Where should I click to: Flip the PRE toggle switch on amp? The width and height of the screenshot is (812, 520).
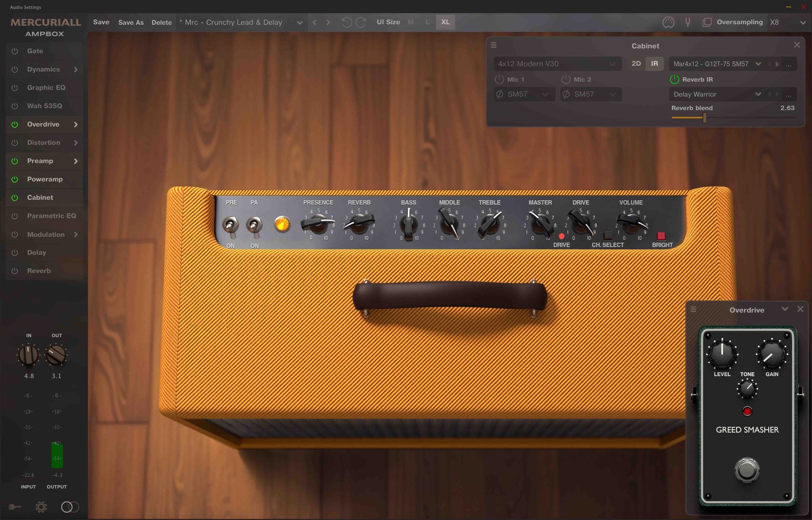pyautogui.click(x=230, y=225)
